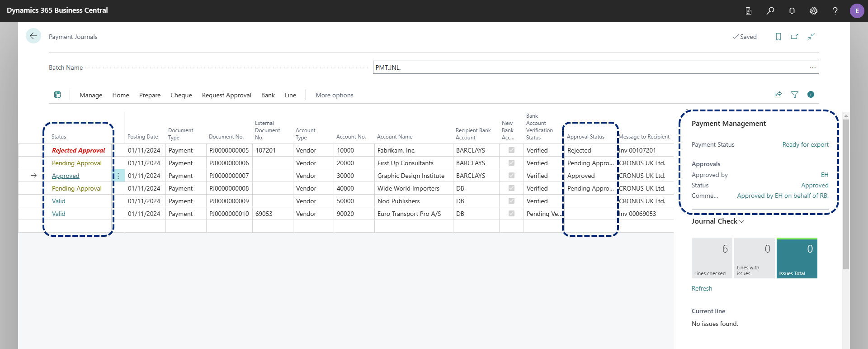Toggle New Bank Account checkbox for Graphic Design Institute
Screen dimensions: 868x349
511,176
